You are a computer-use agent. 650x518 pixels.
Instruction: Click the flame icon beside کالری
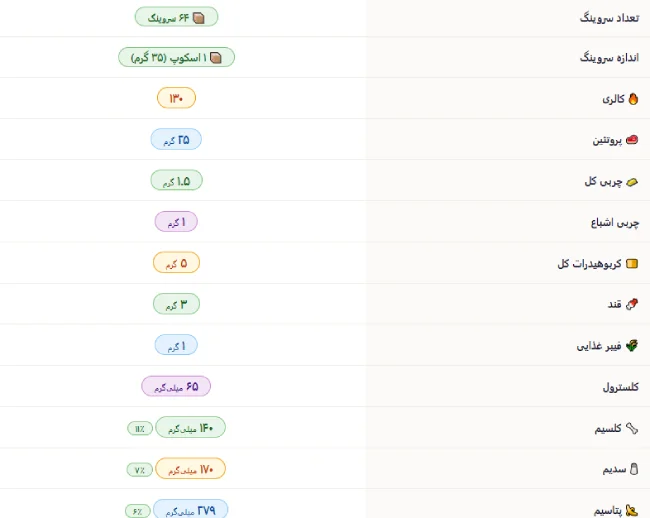[633, 99]
